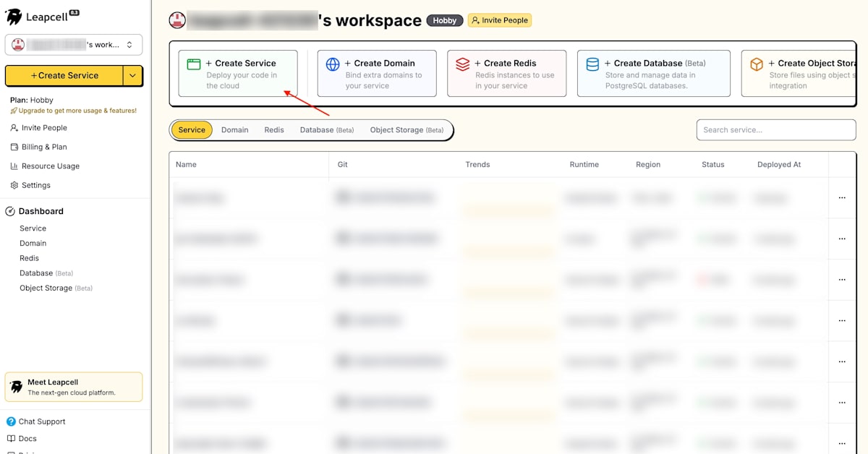
Task: Click the yellow Create Service sidebar button
Action: tap(64, 75)
